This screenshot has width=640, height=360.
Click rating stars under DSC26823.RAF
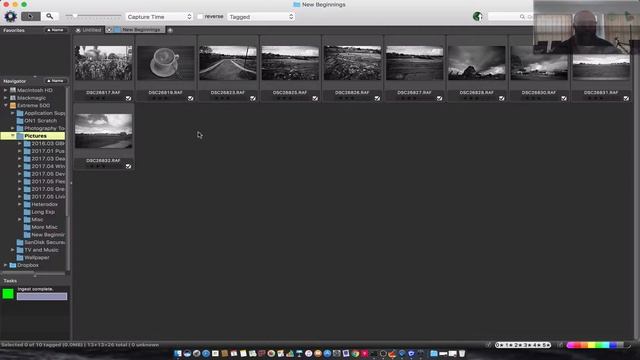click(x=222, y=98)
